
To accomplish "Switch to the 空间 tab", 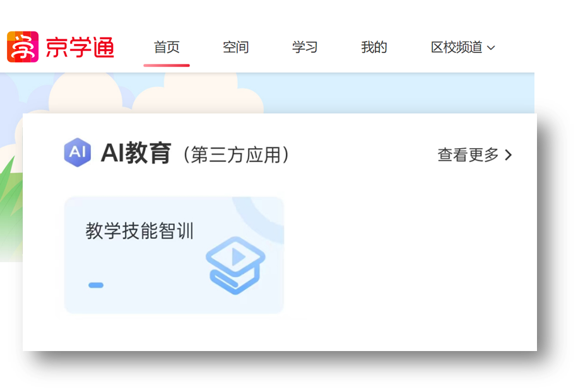I will pyautogui.click(x=236, y=47).
